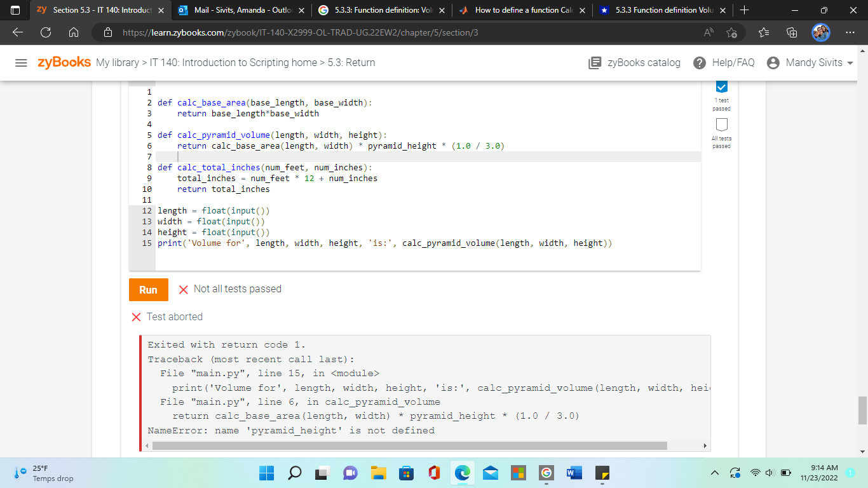
Task: Launch Word from the taskbar
Action: pyautogui.click(x=574, y=473)
